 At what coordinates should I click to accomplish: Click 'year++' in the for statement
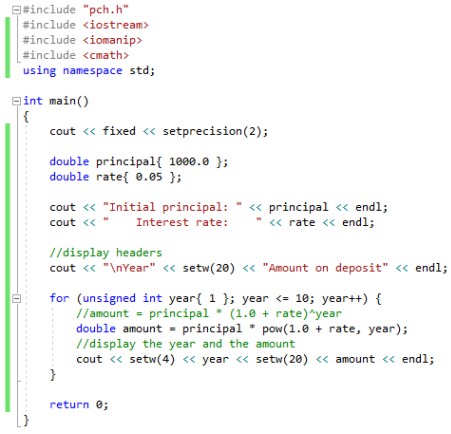pyautogui.click(x=342, y=298)
